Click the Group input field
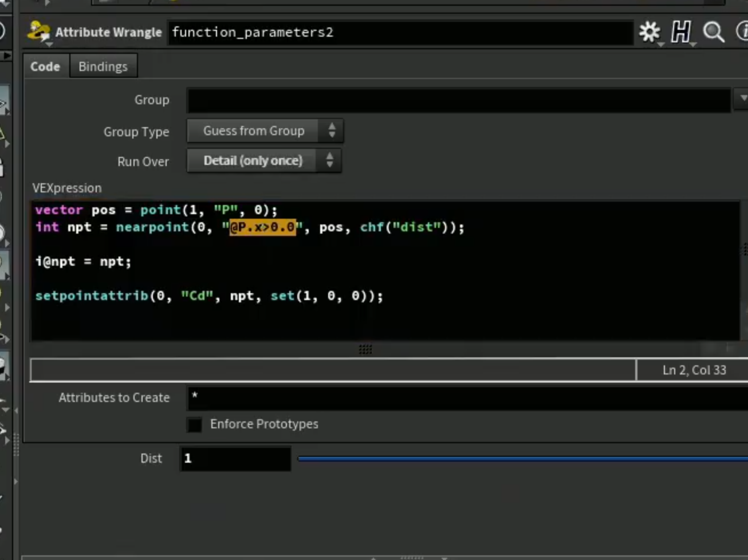Image resolution: width=748 pixels, height=560 pixels. pyautogui.click(x=459, y=100)
